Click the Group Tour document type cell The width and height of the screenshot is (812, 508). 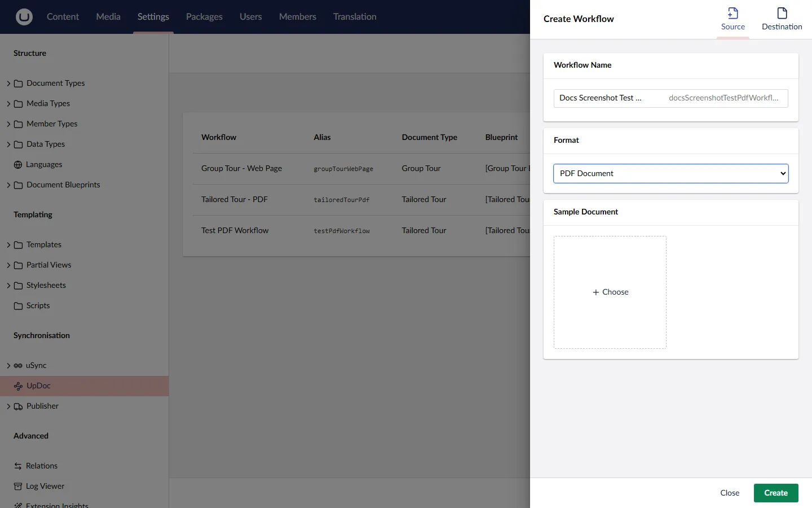pyautogui.click(x=421, y=168)
